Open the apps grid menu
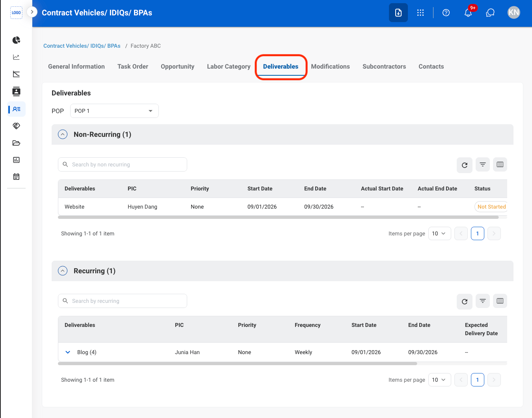The height and width of the screenshot is (418, 532). click(420, 13)
